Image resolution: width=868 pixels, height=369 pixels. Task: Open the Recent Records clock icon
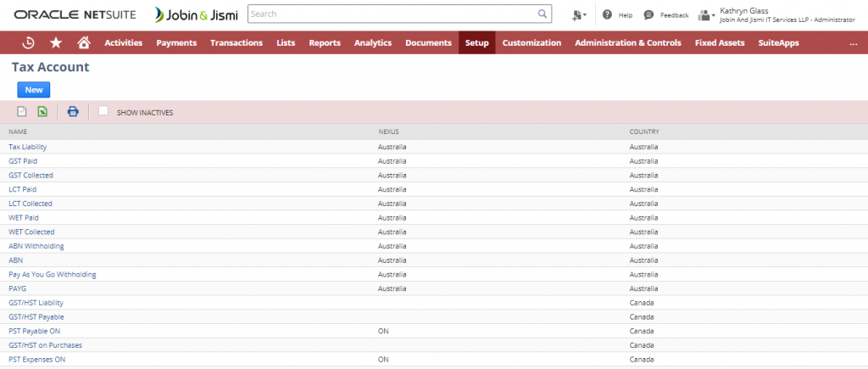tap(28, 42)
